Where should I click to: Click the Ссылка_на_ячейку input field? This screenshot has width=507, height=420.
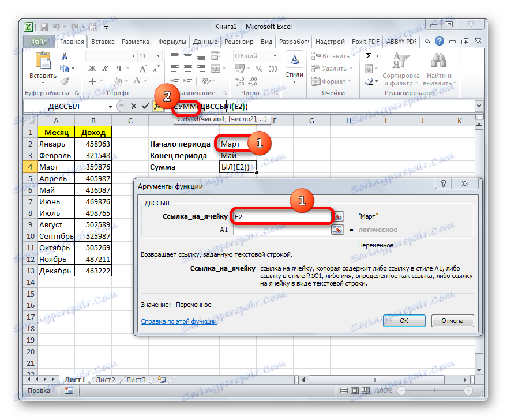pyautogui.click(x=281, y=216)
